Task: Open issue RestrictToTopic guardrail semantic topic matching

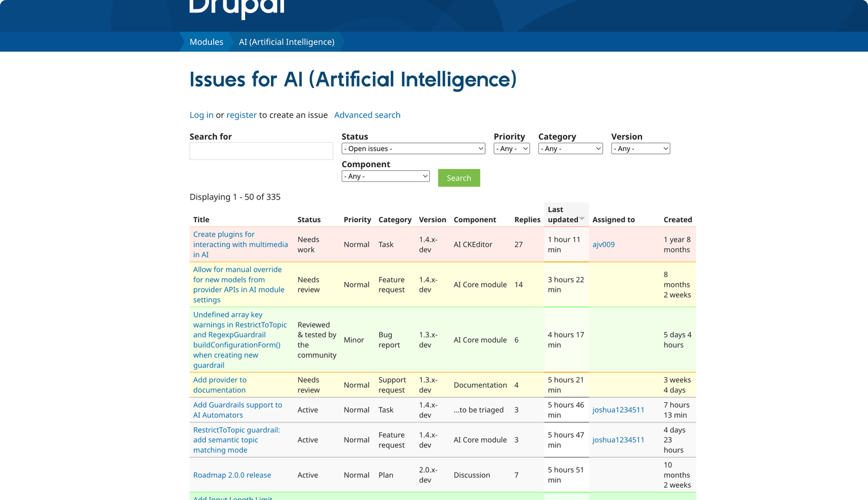Action: [236, 439]
